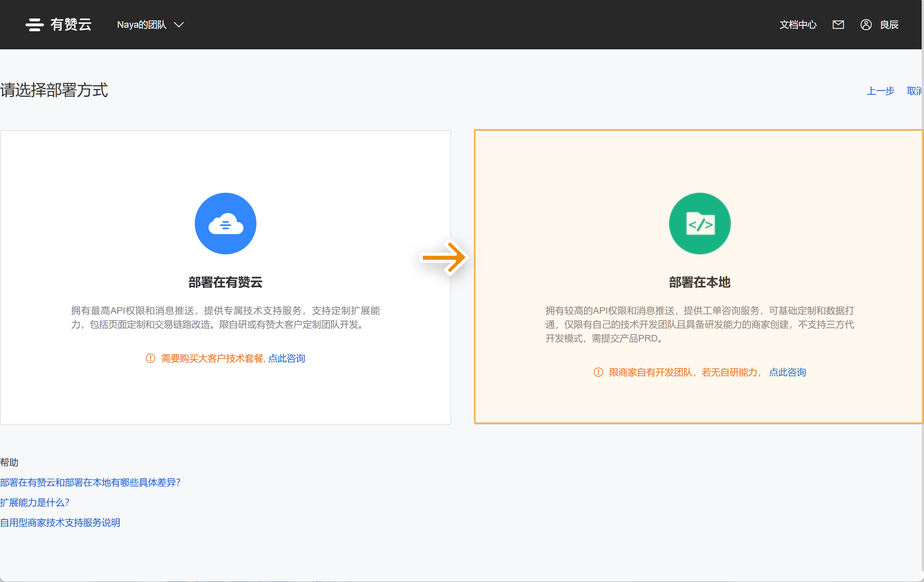The image size is (924, 582).
Task: Click 点此咨询 under 部署在有赞云
Action: [287, 358]
